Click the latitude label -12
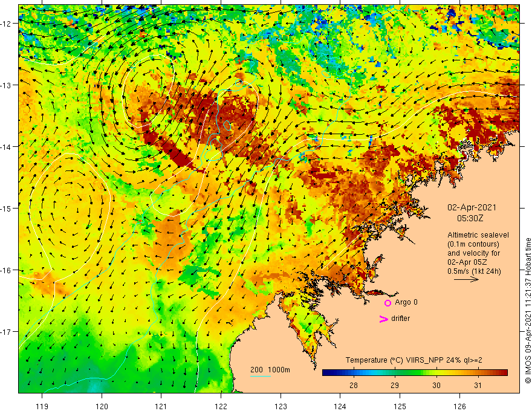This screenshot has width=532, height=411. point(6,24)
